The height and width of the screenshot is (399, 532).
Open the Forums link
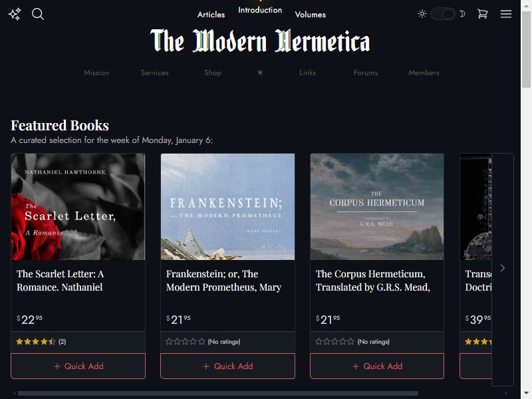365,72
